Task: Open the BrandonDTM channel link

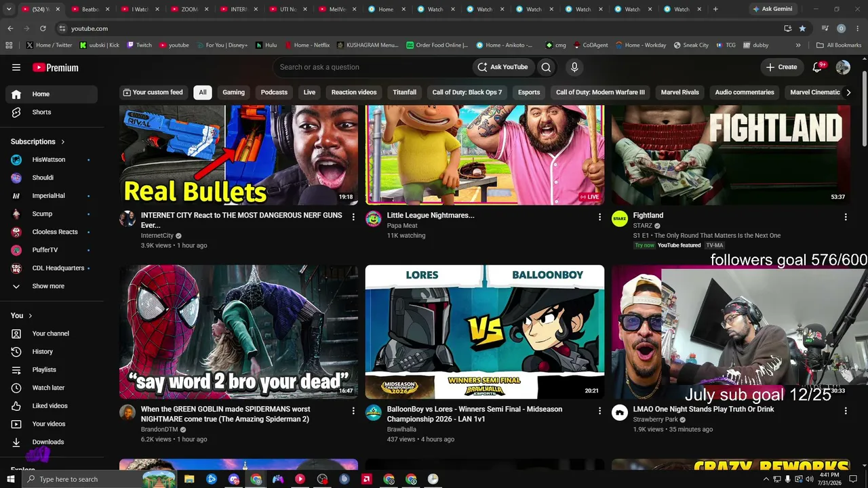Action: pyautogui.click(x=159, y=429)
